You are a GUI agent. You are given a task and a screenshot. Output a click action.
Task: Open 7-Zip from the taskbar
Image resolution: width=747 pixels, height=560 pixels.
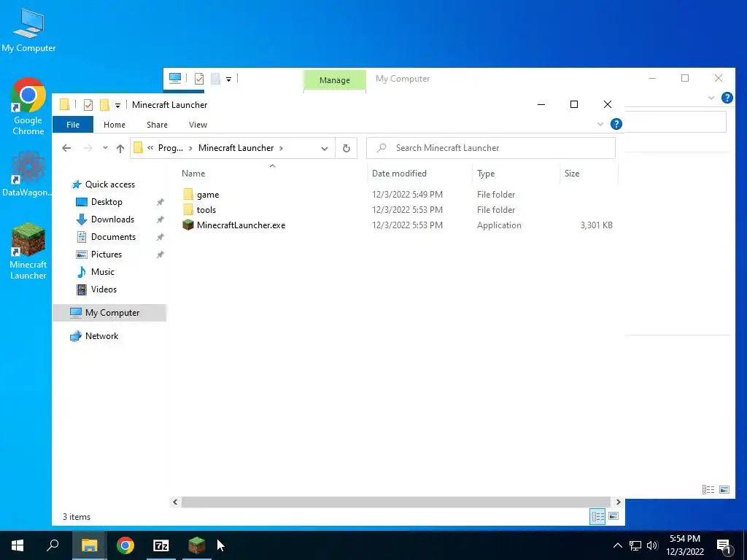(161, 545)
